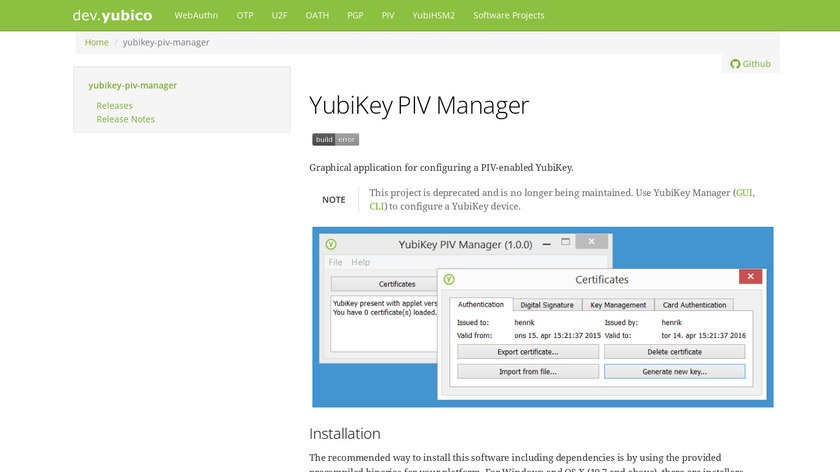Click the YubiKey PIV Manager screenshot image

tap(543, 317)
